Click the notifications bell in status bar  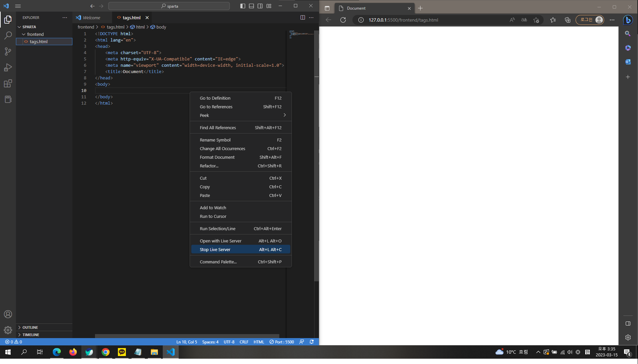[x=312, y=342]
